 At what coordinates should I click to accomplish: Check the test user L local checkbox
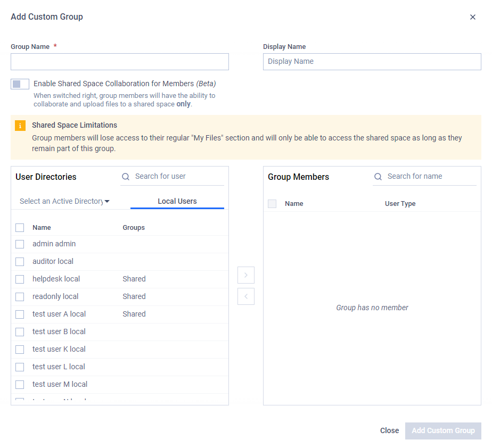tap(20, 367)
